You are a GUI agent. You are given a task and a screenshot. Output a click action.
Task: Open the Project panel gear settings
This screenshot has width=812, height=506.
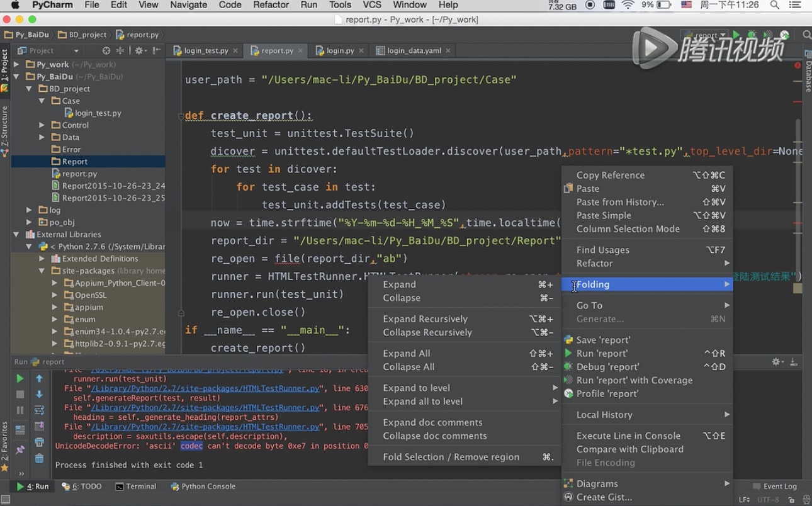click(x=139, y=50)
